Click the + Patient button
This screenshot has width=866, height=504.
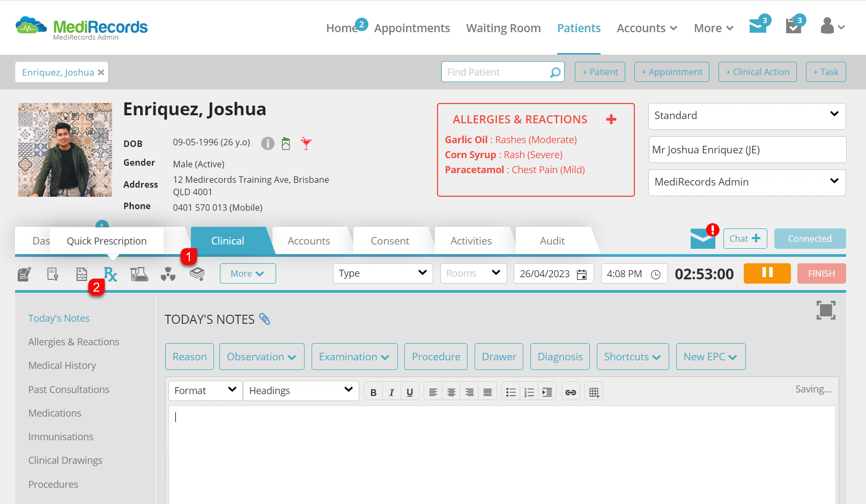tap(600, 72)
